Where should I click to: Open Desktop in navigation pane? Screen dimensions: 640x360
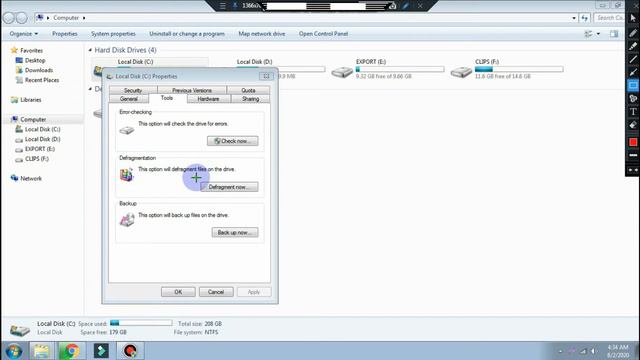(30, 60)
